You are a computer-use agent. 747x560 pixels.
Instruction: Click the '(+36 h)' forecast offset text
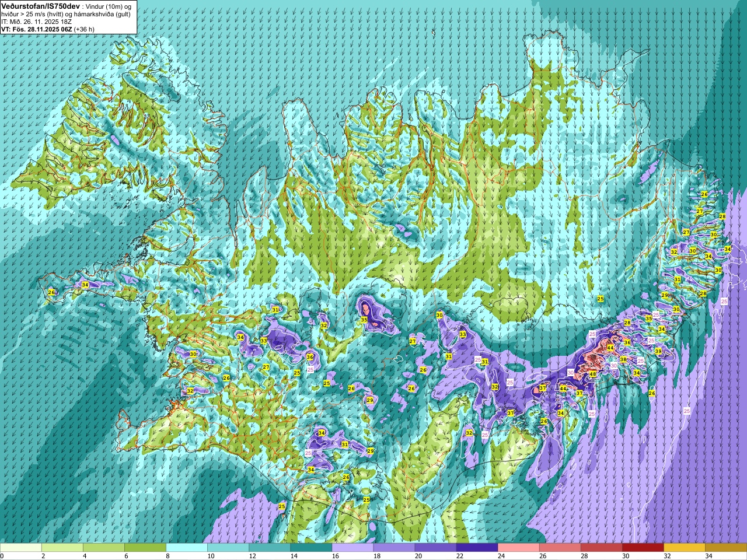click(x=85, y=29)
